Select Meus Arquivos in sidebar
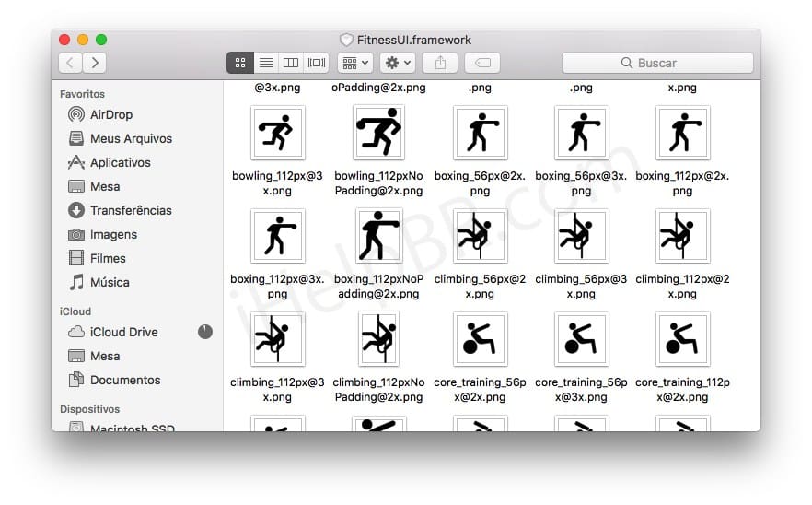 pyautogui.click(x=131, y=138)
